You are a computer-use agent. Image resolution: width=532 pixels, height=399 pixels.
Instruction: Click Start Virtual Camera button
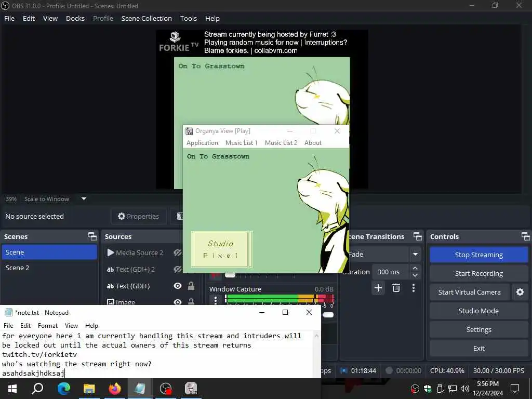tap(469, 292)
